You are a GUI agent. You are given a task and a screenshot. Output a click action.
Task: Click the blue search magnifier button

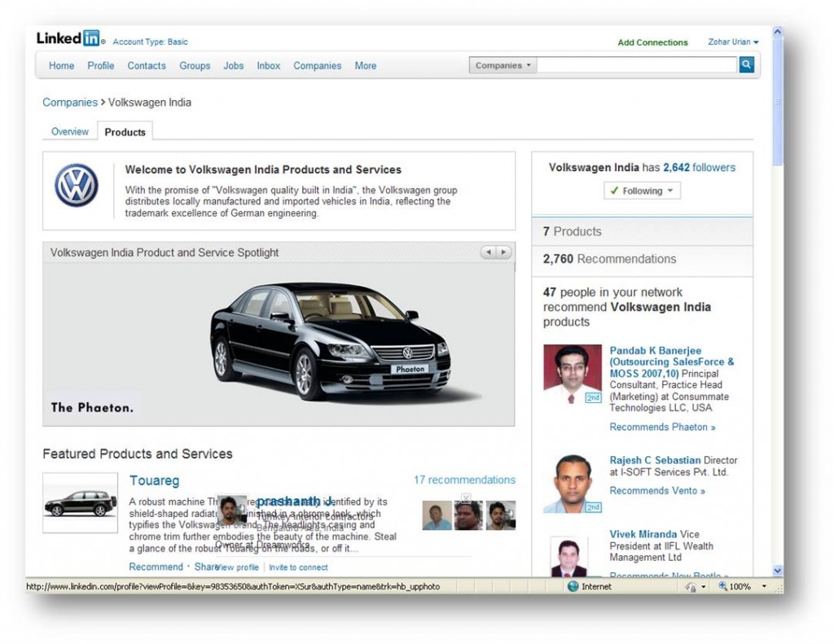click(x=746, y=65)
